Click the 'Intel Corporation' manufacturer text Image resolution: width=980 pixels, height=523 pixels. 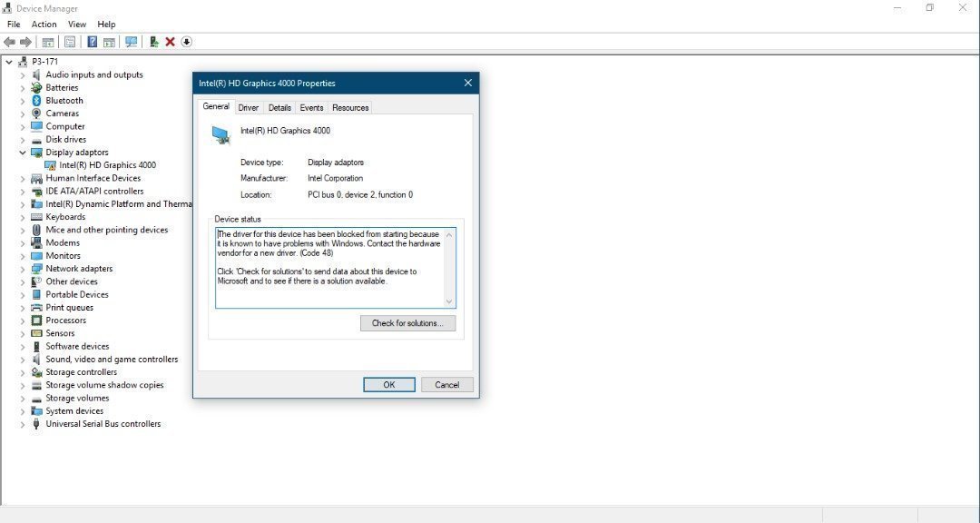pos(335,178)
